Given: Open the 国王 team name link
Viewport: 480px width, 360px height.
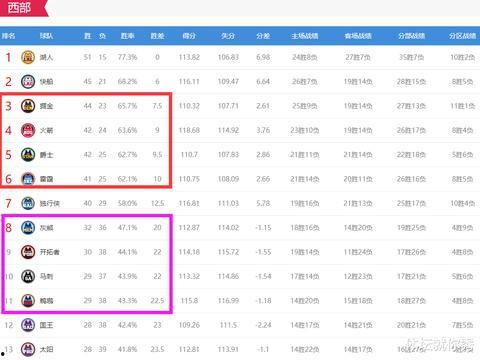Looking at the screenshot, I should click(x=46, y=325).
